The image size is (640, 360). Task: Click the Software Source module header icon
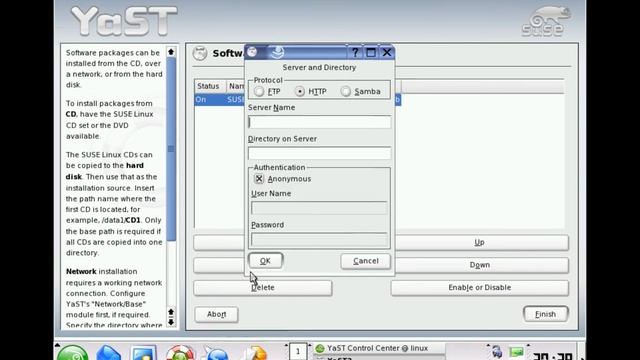200,53
